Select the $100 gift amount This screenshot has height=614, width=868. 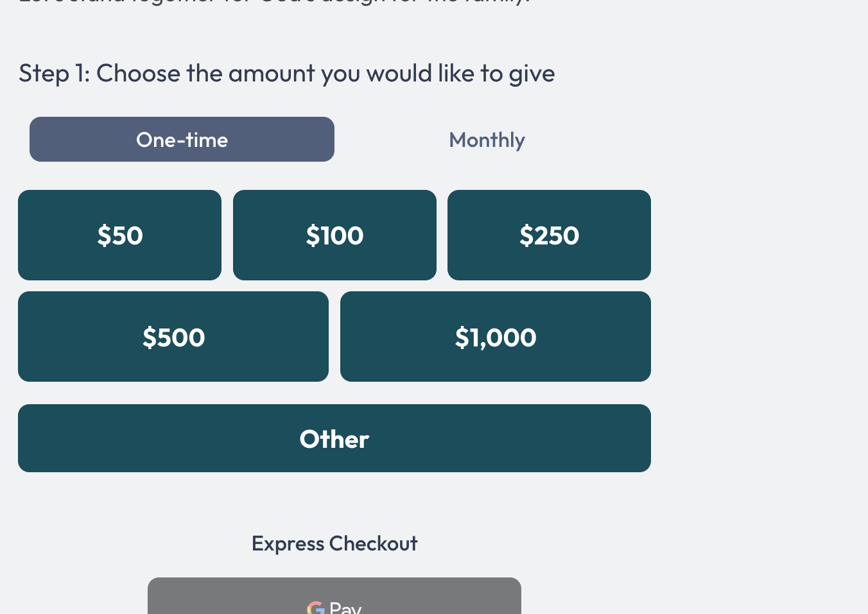(334, 235)
